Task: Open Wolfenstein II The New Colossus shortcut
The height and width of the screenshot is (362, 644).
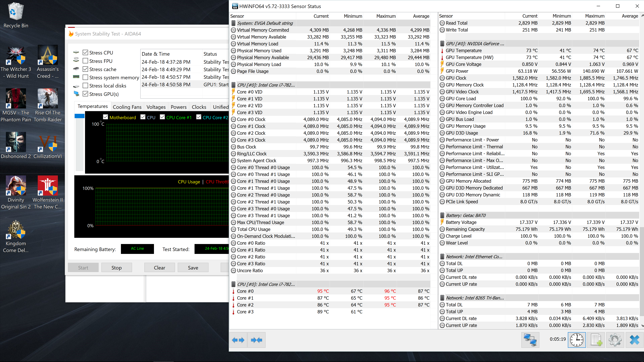Action: 47,192
